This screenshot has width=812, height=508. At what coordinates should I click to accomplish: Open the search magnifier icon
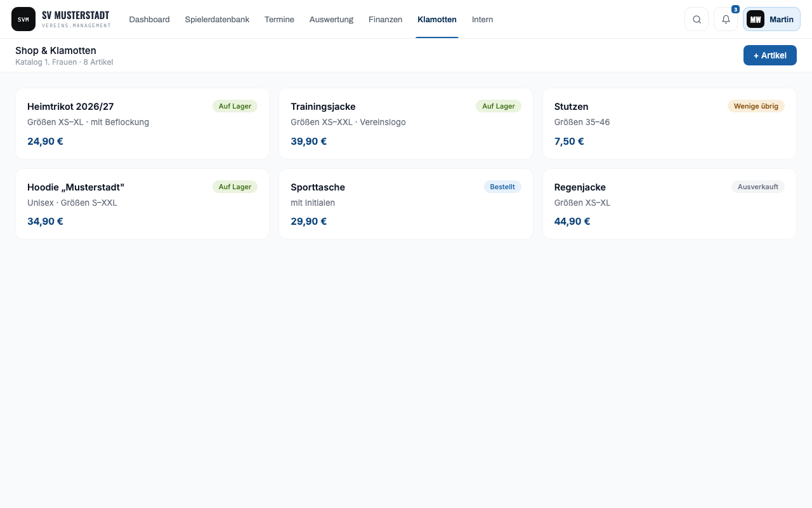[x=697, y=19]
